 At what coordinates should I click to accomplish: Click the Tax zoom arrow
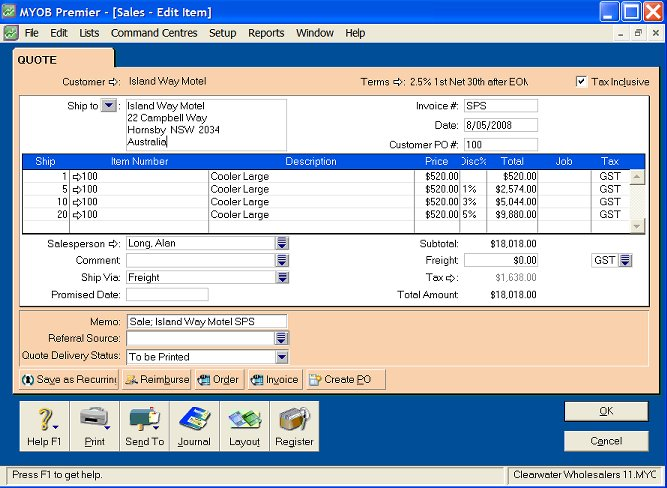tap(450, 278)
